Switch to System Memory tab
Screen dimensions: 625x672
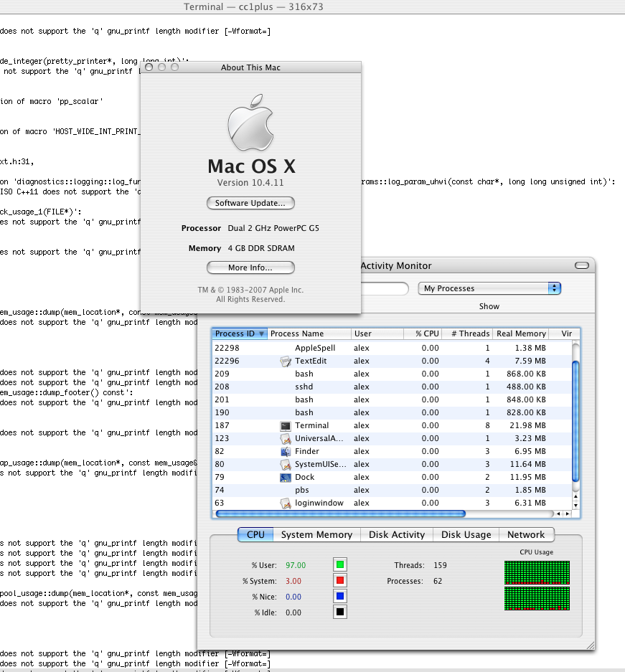click(316, 534)
